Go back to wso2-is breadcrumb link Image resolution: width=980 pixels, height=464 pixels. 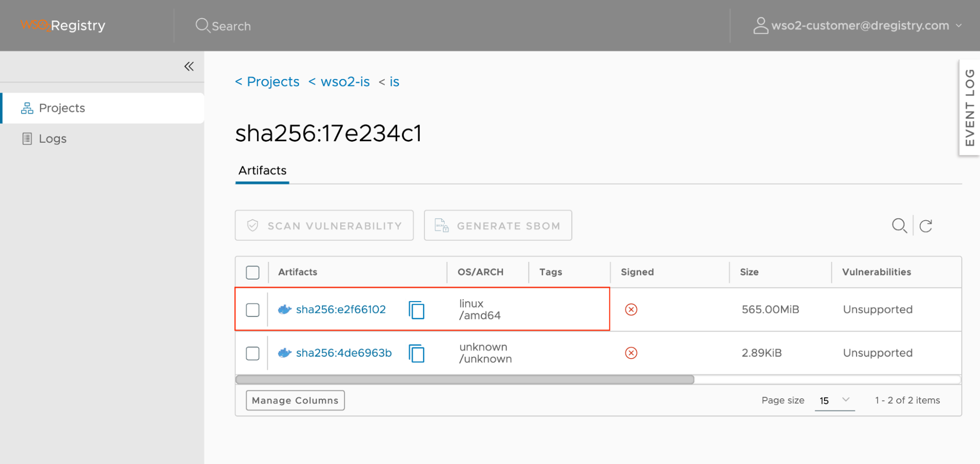(x=345, y=82)
